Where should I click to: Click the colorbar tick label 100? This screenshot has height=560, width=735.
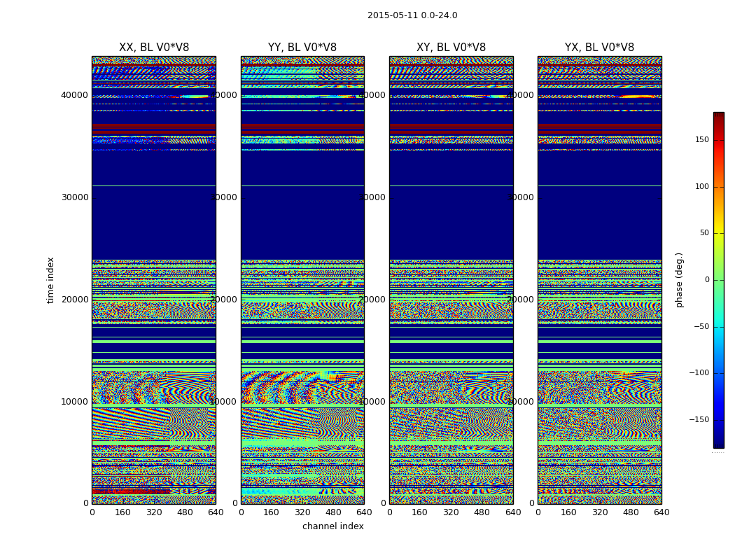(701, 186)
